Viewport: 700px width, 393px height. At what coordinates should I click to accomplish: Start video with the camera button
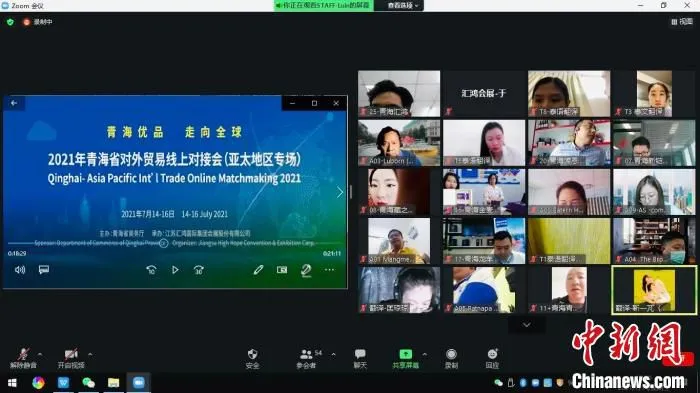pos(71,358)
